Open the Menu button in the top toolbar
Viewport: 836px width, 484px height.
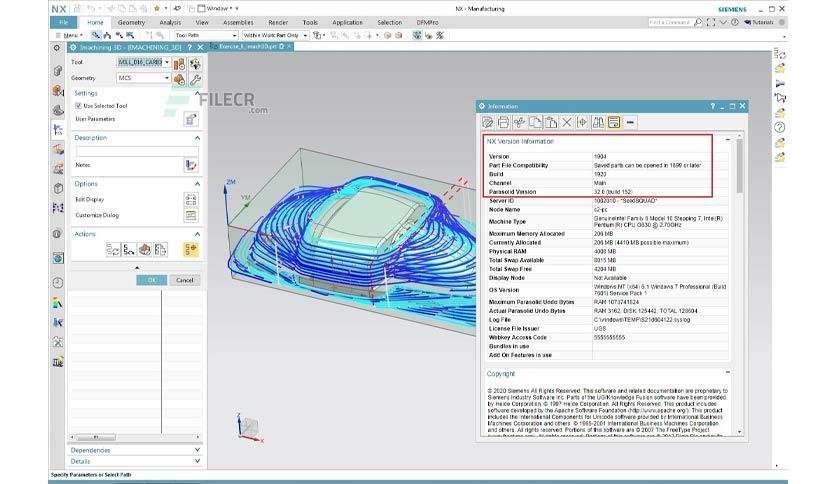(x=69, y=35)
